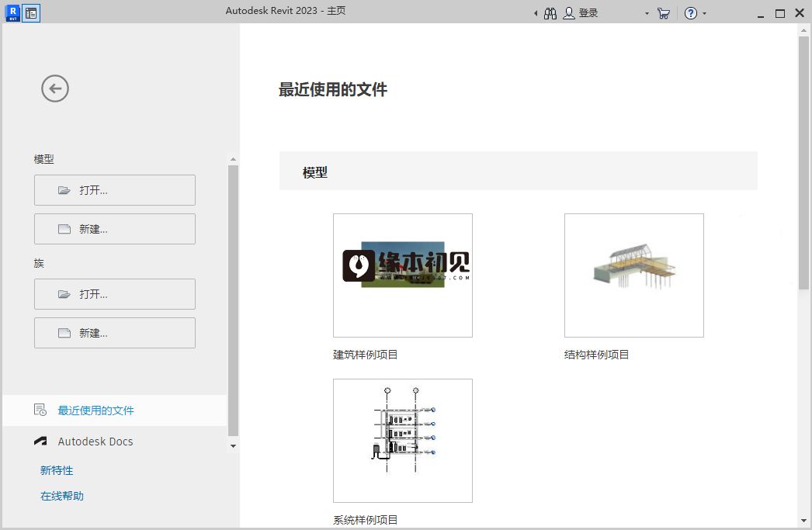Click the left panel vertical scrollbar thumb
This screenshot has height=530, width=812.
click(233, 301)
